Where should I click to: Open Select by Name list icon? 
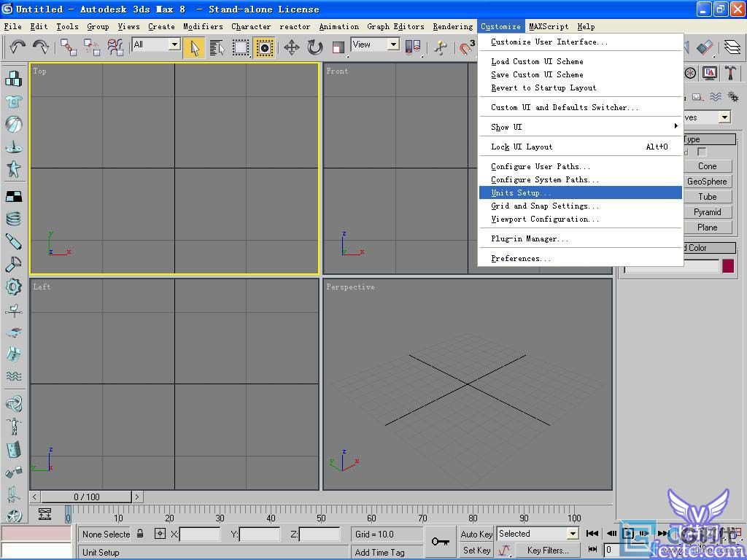(x=217, y=47)
